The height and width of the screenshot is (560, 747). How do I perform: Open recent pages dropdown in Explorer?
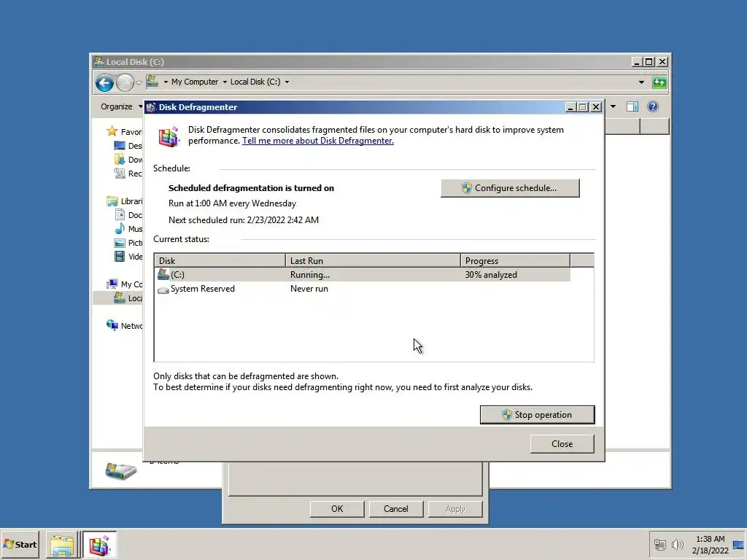click(139, 83)
